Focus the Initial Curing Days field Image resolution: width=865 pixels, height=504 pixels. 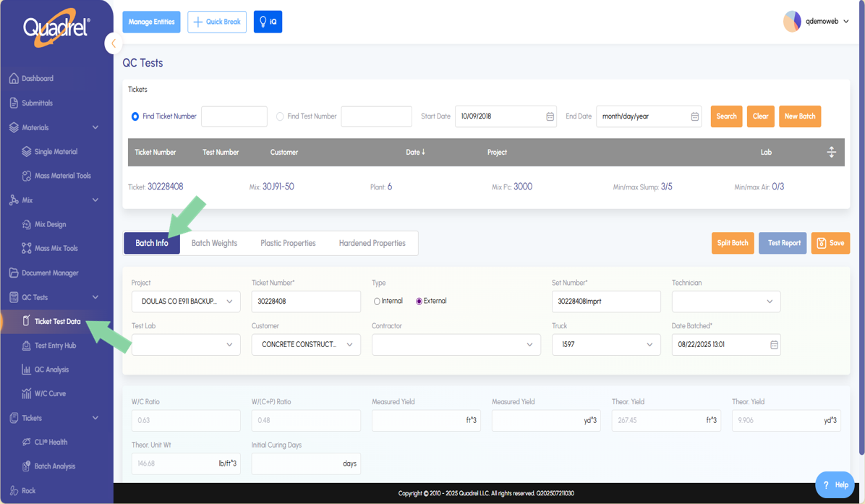coord(306,464)
